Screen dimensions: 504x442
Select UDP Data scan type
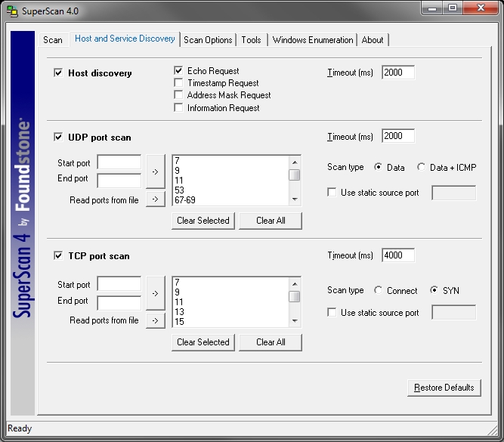(x=379, y=167)
